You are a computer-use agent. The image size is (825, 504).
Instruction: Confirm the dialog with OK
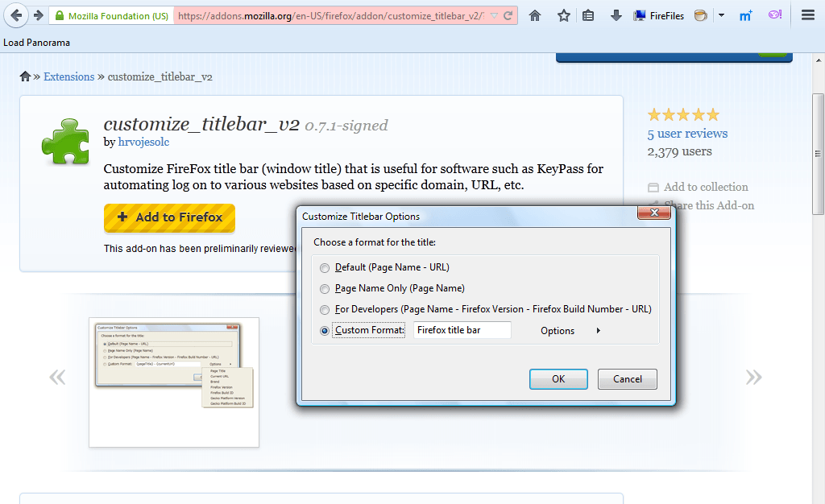(558, 379)
